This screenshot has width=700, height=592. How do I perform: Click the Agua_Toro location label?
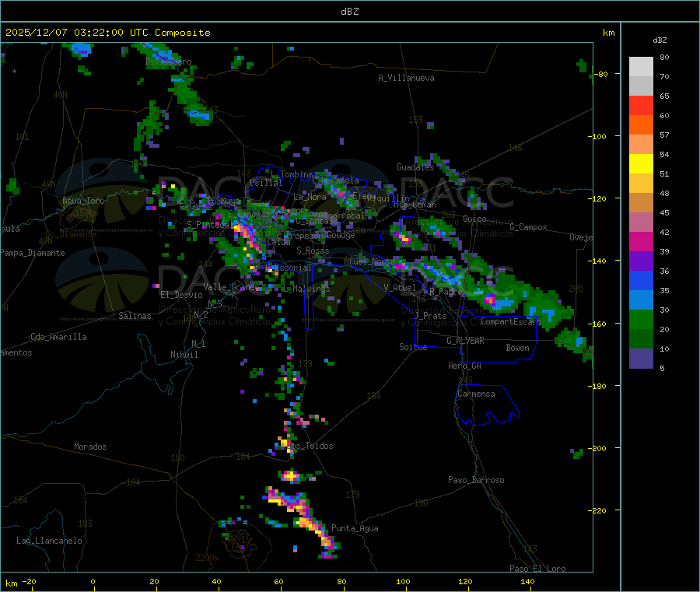[83, 201]
